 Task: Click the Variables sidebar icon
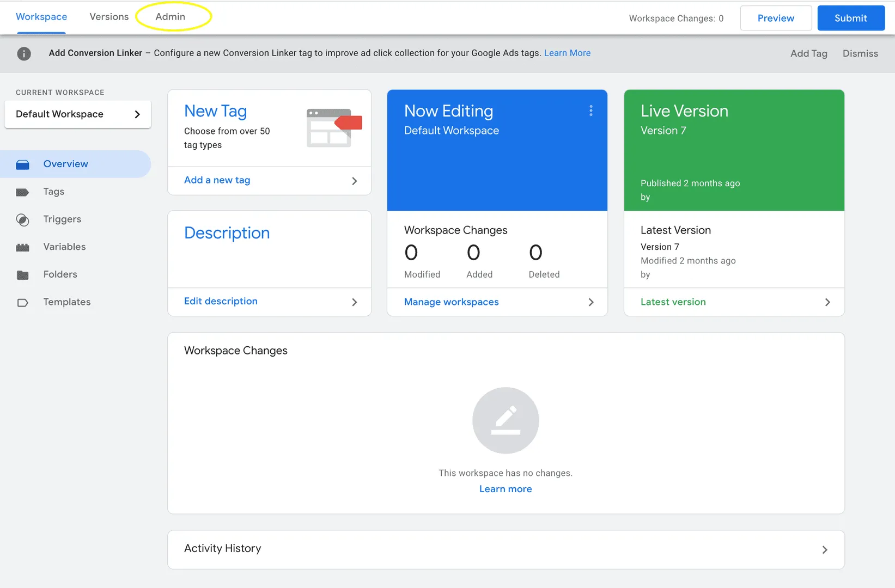point(22,247)
